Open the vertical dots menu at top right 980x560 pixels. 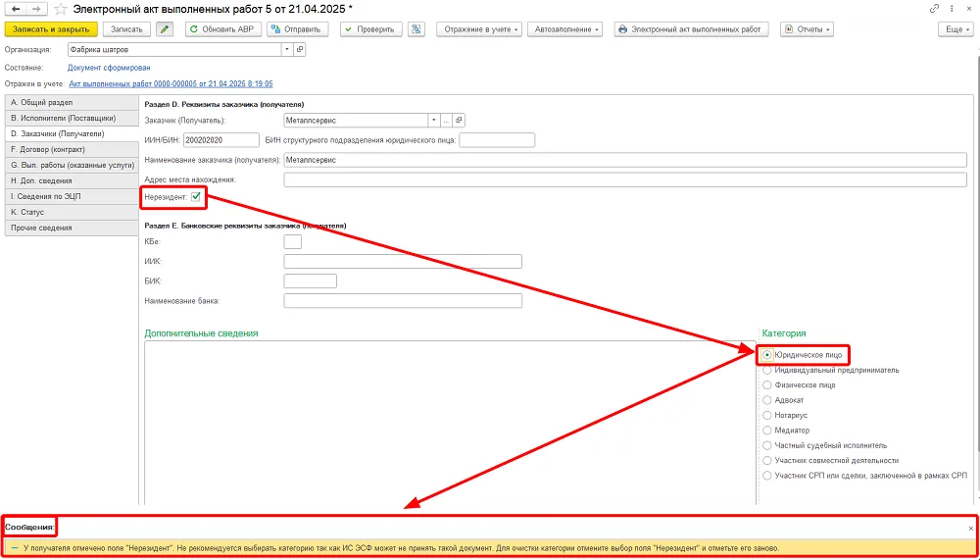[x=952, y=9]
